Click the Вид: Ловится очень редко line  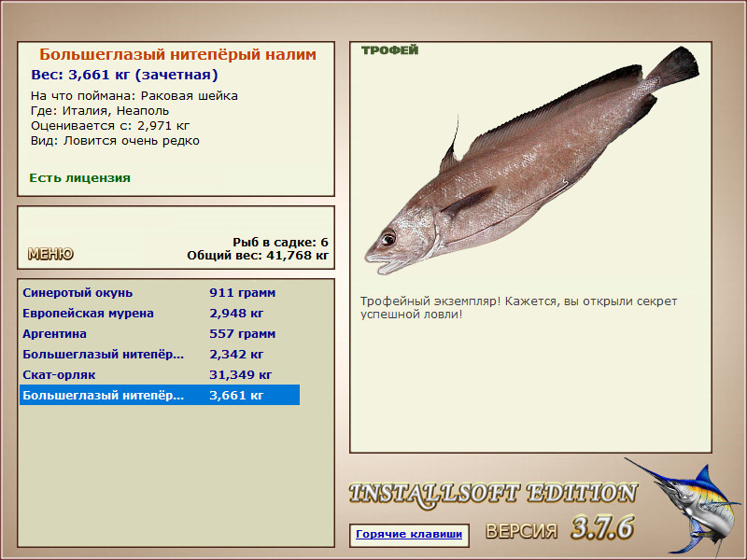[x=115, y=141]
